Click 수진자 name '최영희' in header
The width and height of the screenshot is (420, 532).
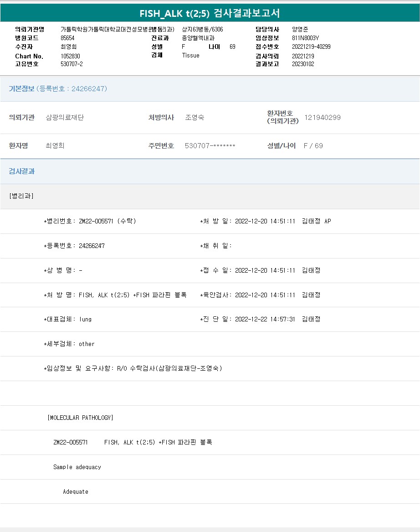click(x=68, y=46)
